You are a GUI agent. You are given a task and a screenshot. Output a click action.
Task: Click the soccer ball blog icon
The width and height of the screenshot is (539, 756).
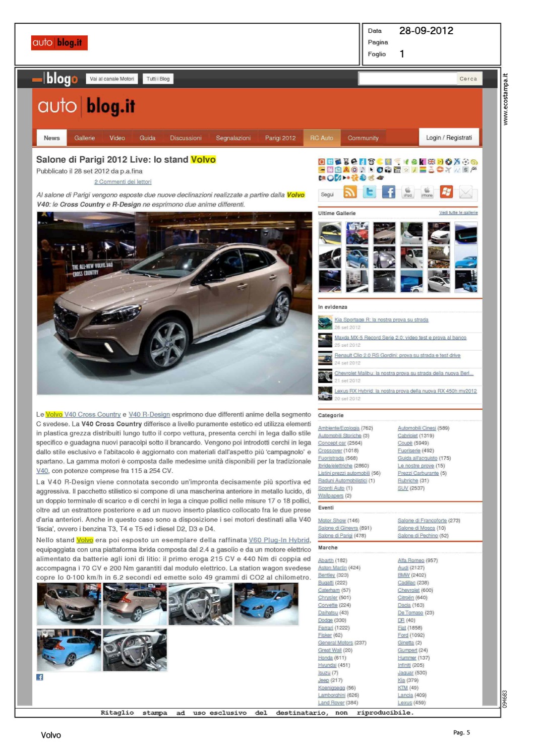click(x=465, y=162)
